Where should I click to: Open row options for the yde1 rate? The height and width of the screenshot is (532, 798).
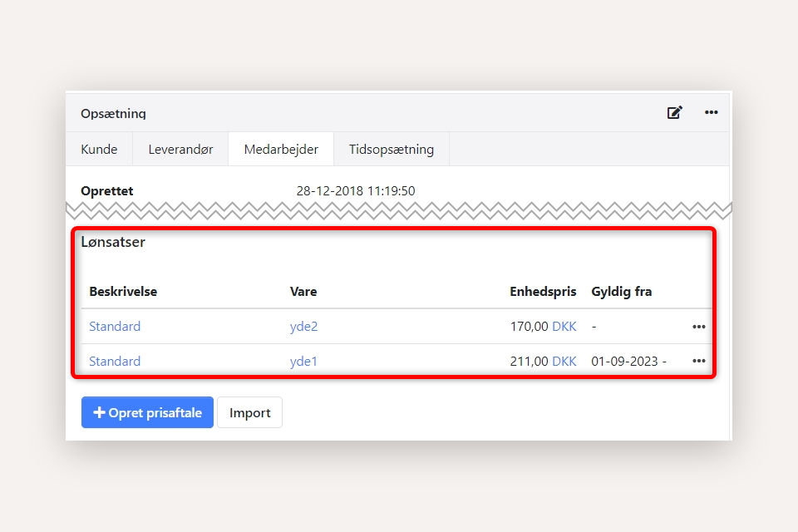coord(698,362)
